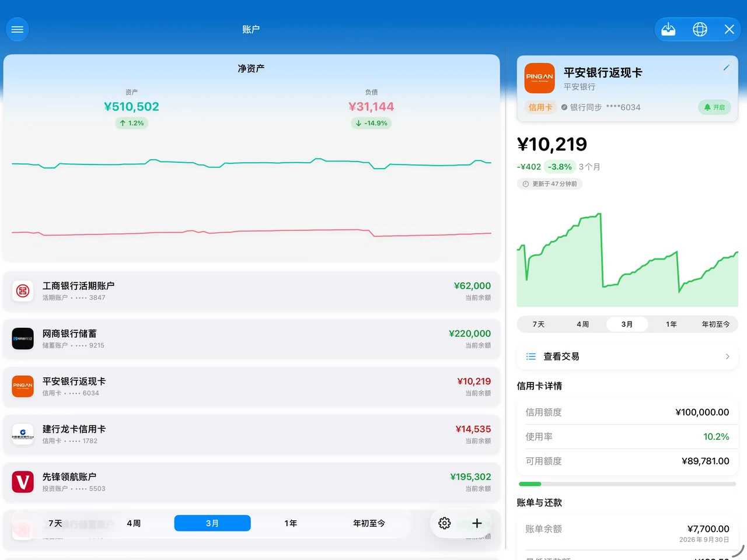The image size is (747, 560).
Task: Click the 净资产 line chart
Action: pos(252,198)
